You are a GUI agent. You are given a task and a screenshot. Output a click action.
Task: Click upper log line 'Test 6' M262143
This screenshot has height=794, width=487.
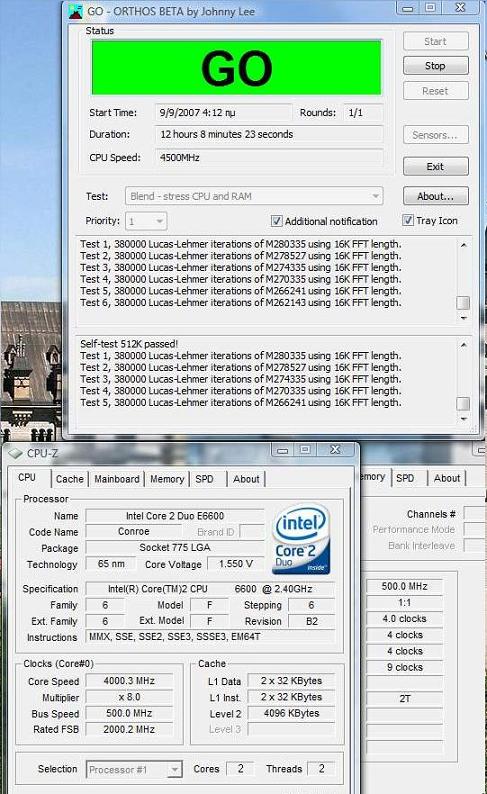[x=240, y=303]
